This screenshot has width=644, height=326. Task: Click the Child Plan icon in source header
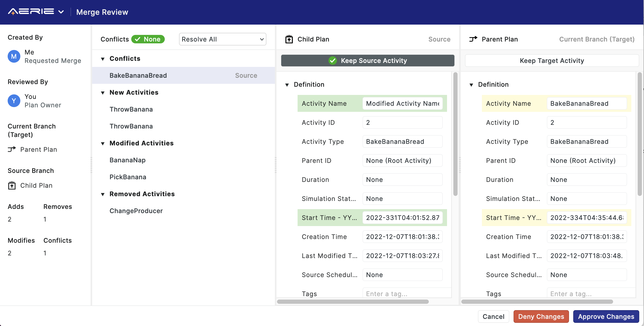tap(289, 39)
